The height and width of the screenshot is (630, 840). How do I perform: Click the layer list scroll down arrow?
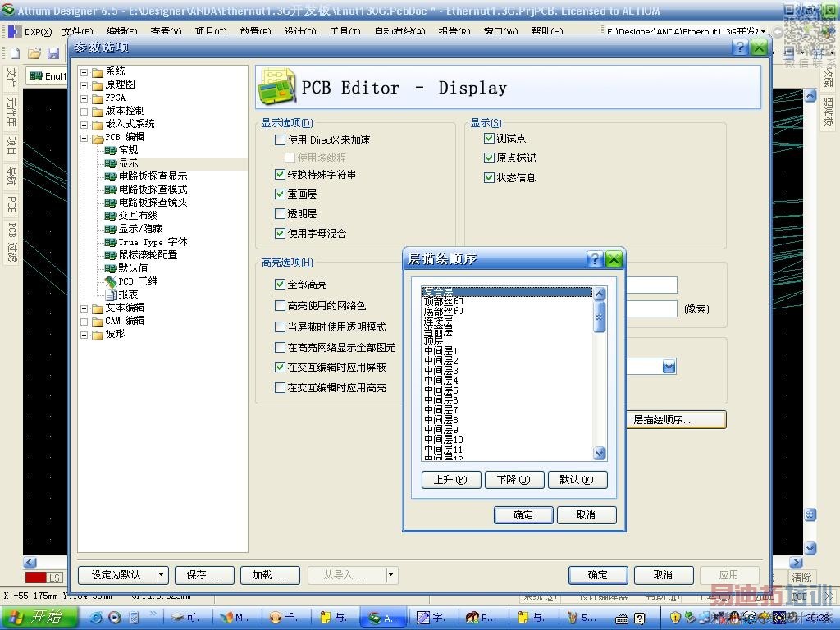point(600,453)
